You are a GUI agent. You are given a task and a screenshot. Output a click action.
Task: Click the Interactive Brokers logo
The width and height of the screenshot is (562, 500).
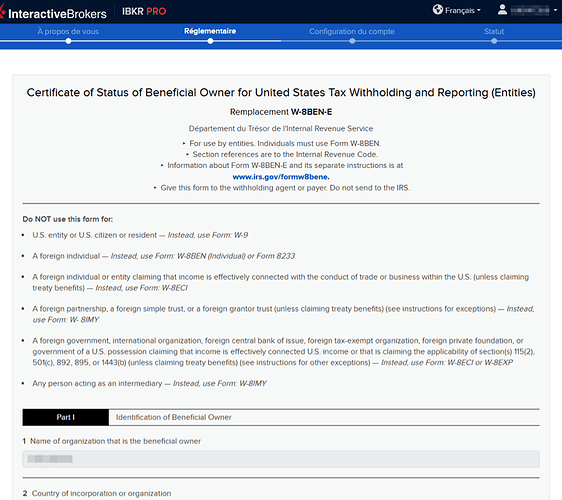[x=53, y=13]
